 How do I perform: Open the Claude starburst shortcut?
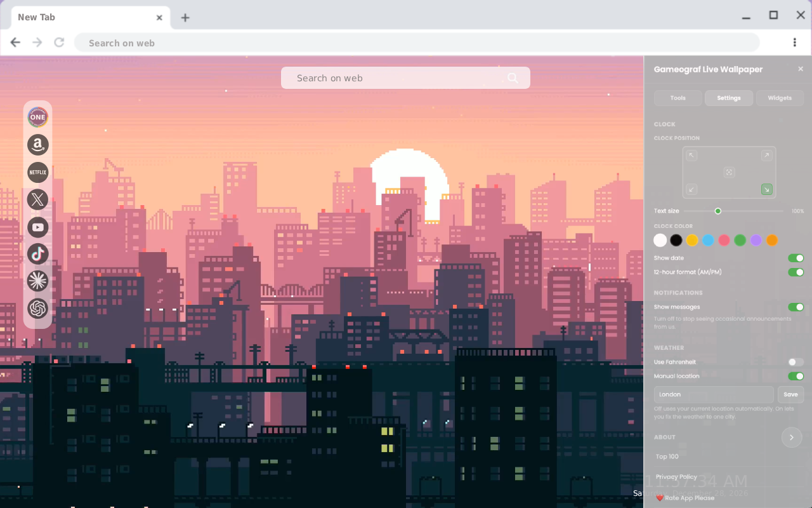click(38, 281)
